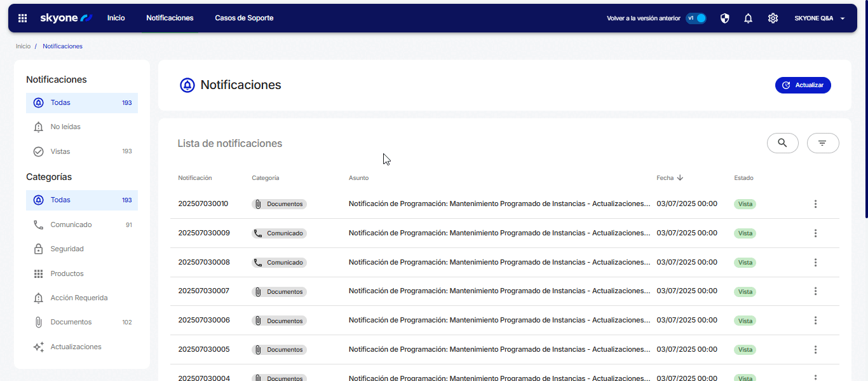Click the search magnifier button in list
Viewport: 868px width, 381px height.
click(x=782, y=143)
